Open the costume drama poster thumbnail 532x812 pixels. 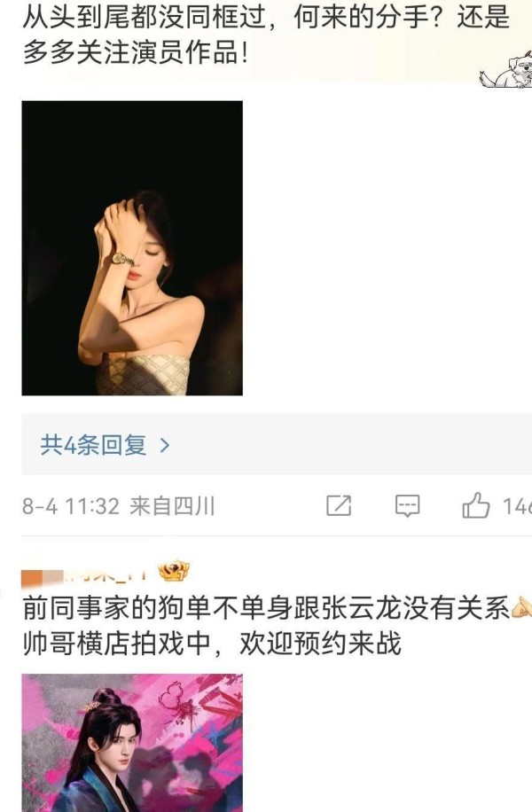[x=132, y=743]
